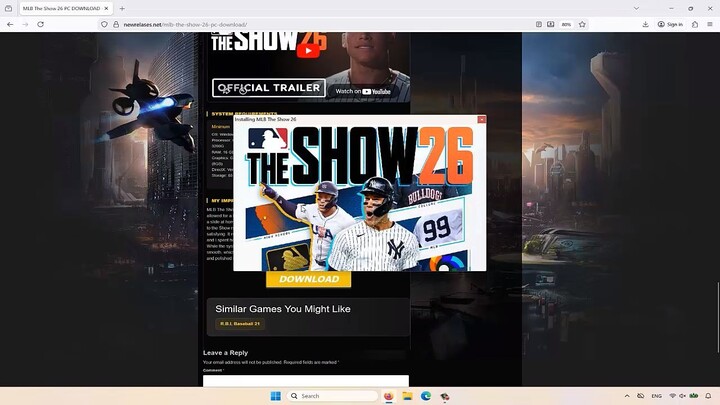
Task: Click the taskbar Search box
Action: pos(332,396)
